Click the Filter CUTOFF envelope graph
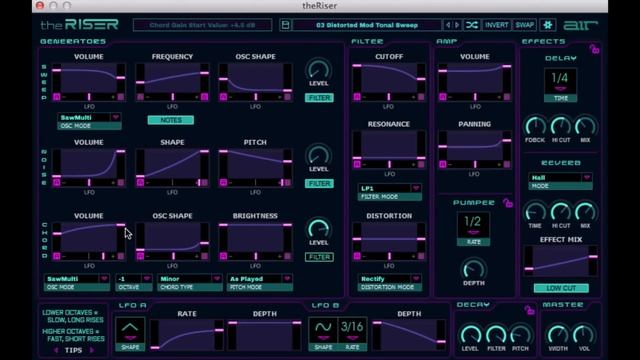The width and height of the screenshot is (640, 360). pyautogui.click(x=389, y=78)
